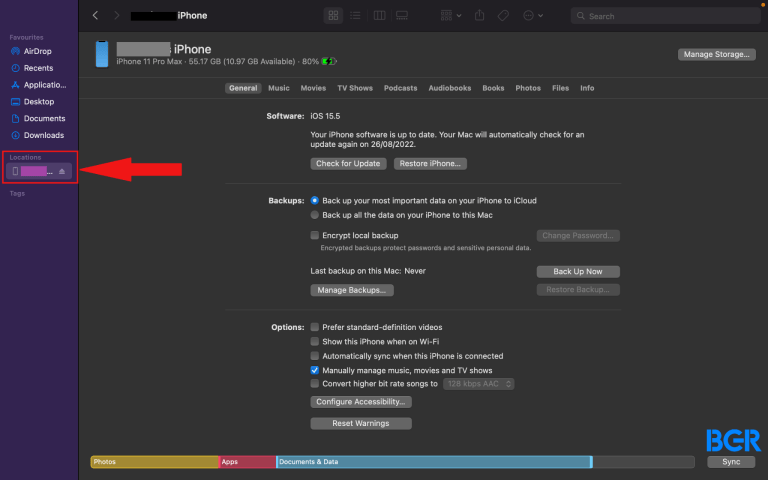This screenshot has width=768, height=480.
Task: Click the Photos storage bar segment
Action: (154, 462)
